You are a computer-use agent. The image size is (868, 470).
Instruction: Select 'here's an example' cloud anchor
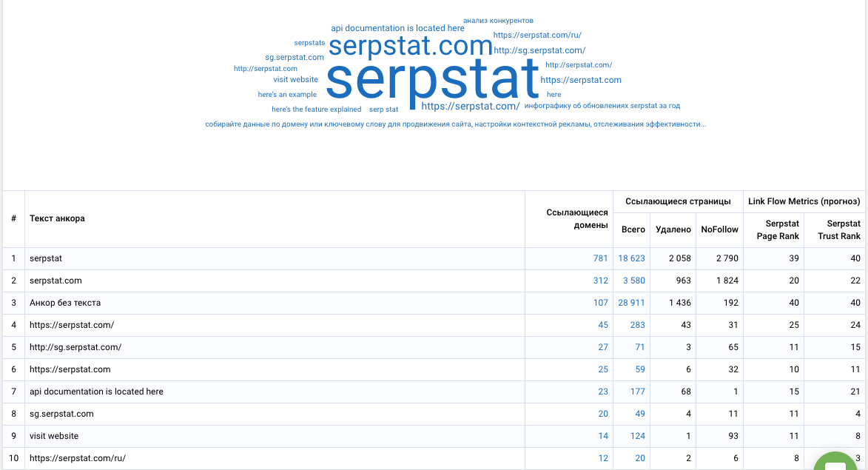click(x=287, y=94)
